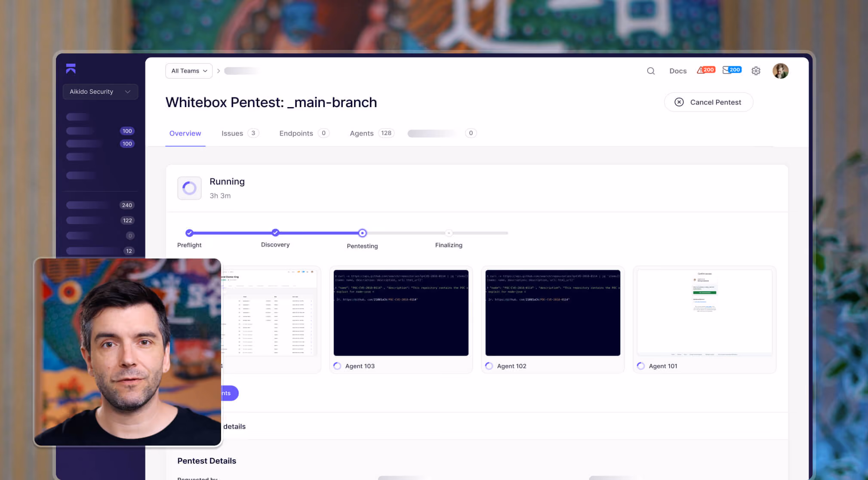Click the Running status text

[x=227, y=182]
